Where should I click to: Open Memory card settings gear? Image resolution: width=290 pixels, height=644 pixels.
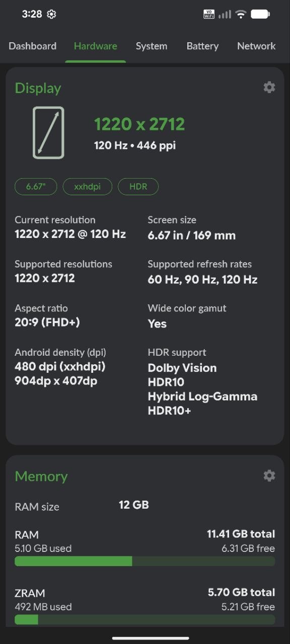point(269,475)
